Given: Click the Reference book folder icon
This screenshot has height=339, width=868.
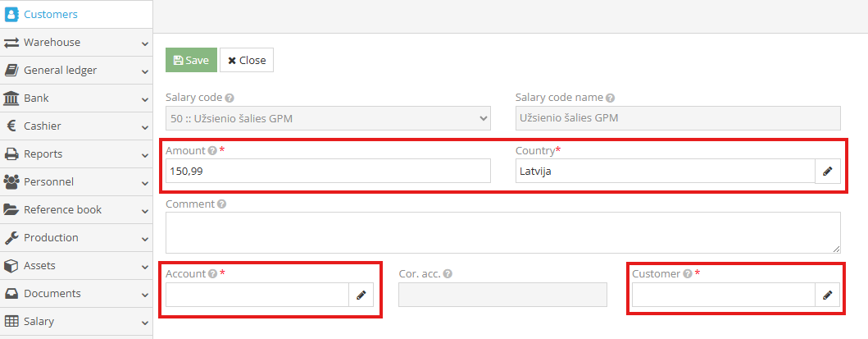Looking at the screenshot, I should pyautogui.click(x=11, y=210).
